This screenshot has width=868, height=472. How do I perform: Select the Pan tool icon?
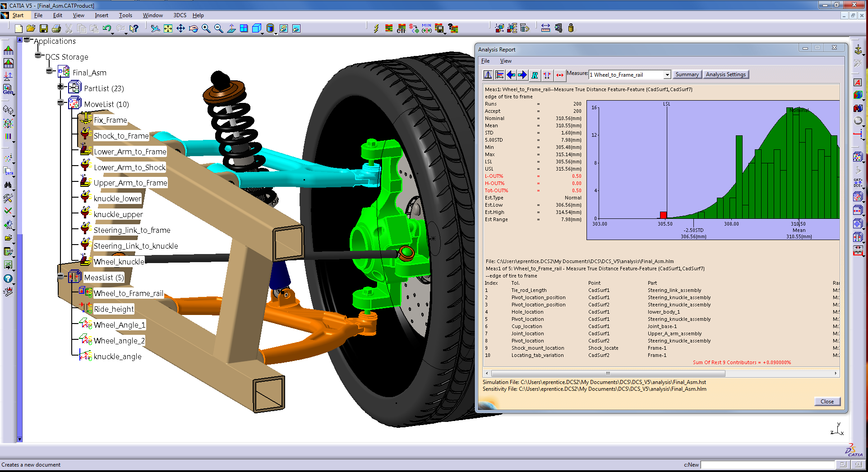[180, 28]
